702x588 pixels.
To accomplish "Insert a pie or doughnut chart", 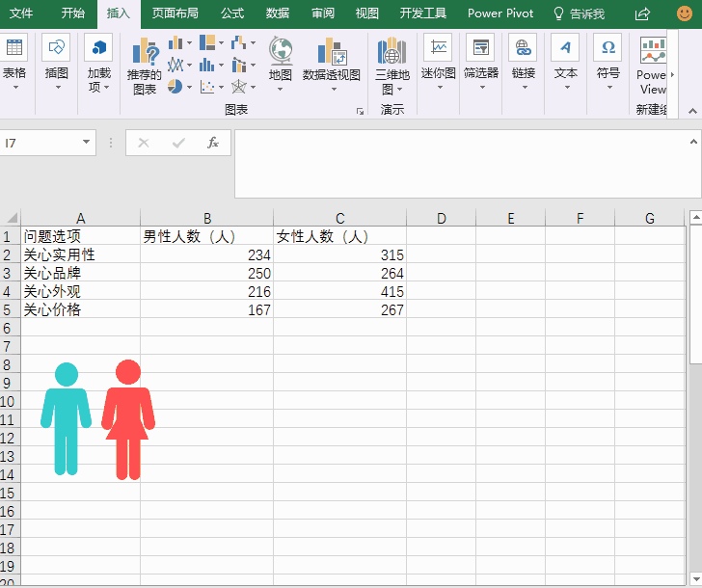I will [x=175, y=87].
